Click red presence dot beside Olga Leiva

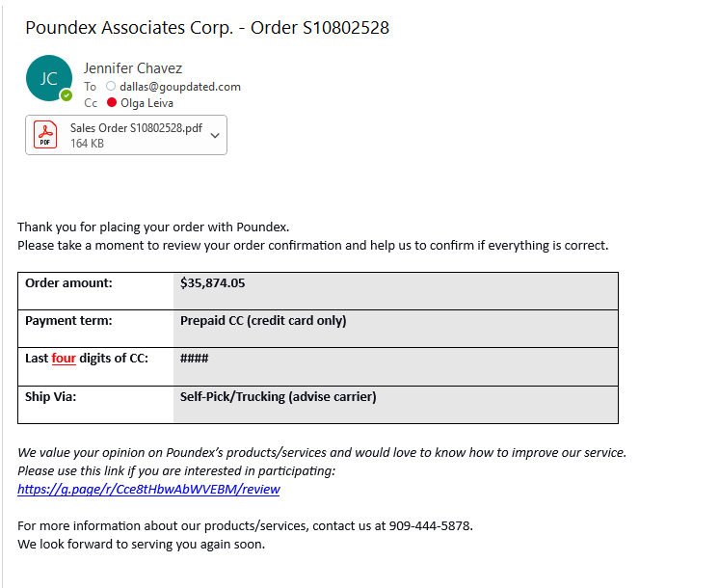(x=112, y=103)
